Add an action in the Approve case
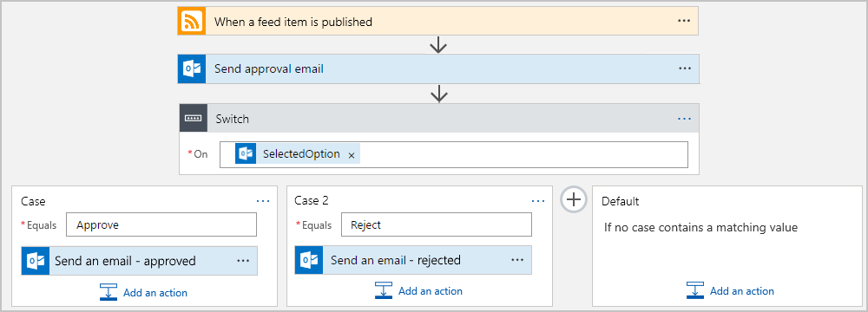The width and height of the screenshot is (868, 312). coord(143,292)
